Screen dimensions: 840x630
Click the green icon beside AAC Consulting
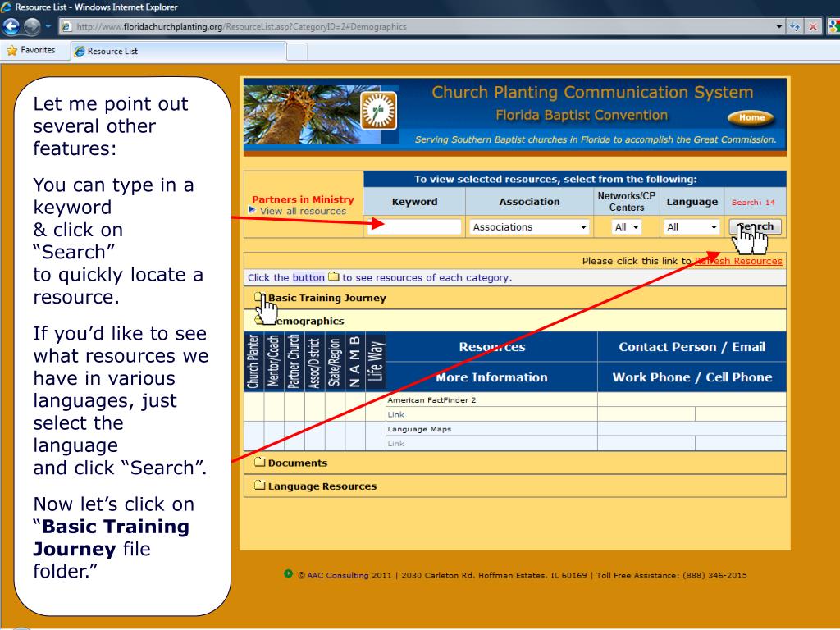288,573
